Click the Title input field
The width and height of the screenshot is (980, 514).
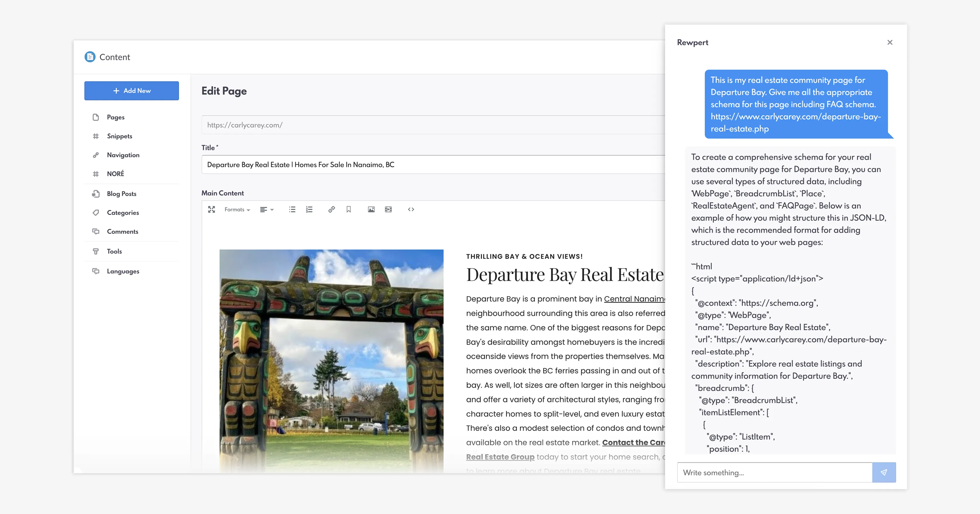click(x=433, y=165)
